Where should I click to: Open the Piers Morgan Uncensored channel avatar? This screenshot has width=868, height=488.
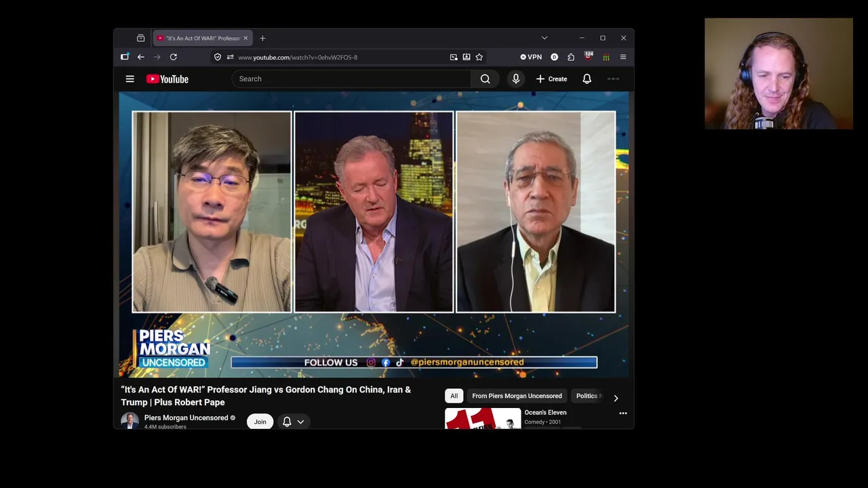coord(130,421)
